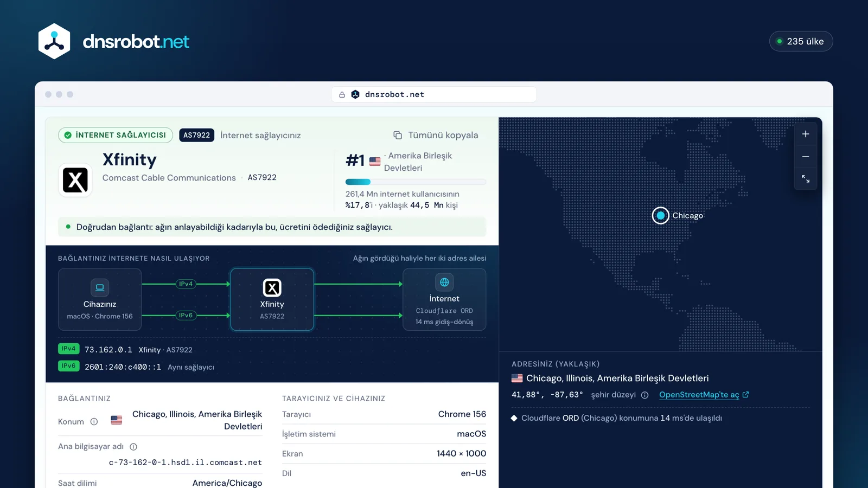The width and height of the screenshot is (868, 488).
Task: Click the 235 ülke badge
Action: 801,41
